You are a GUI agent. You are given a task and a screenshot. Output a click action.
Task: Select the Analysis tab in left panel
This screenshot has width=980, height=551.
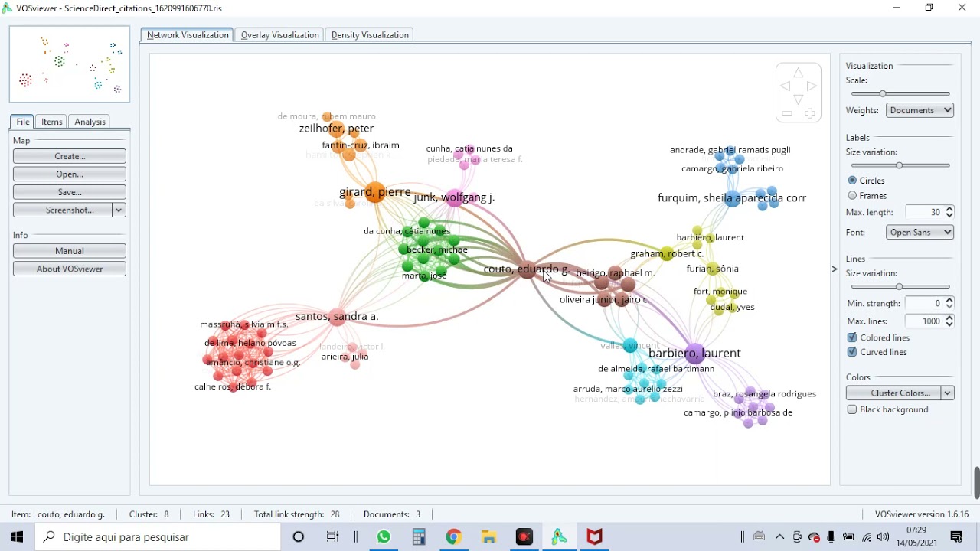[x=90, y=122]
